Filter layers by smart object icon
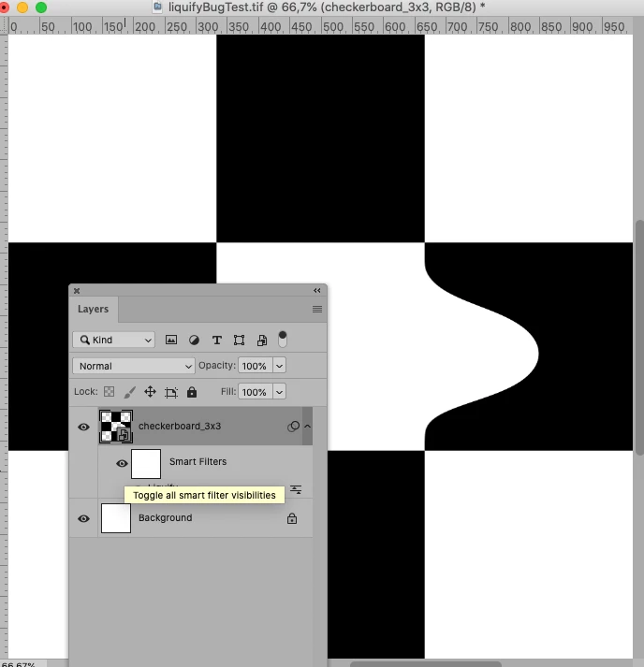This screenshot has height=667, width=644. pyautogui.click(x=262, y=340)
